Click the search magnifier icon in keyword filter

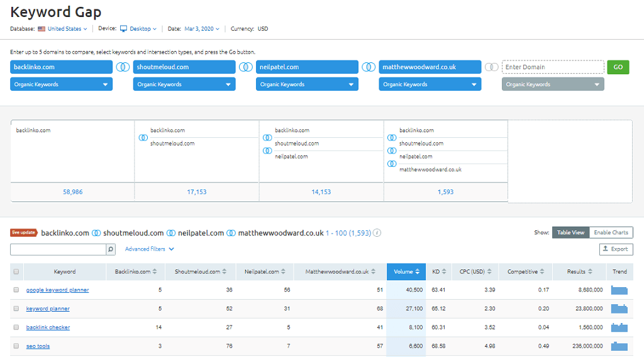111,249
